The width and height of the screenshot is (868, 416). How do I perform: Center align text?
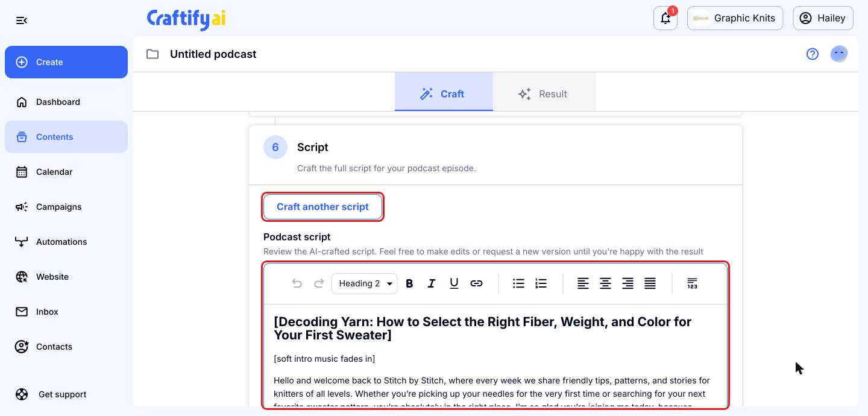[605, 283]
